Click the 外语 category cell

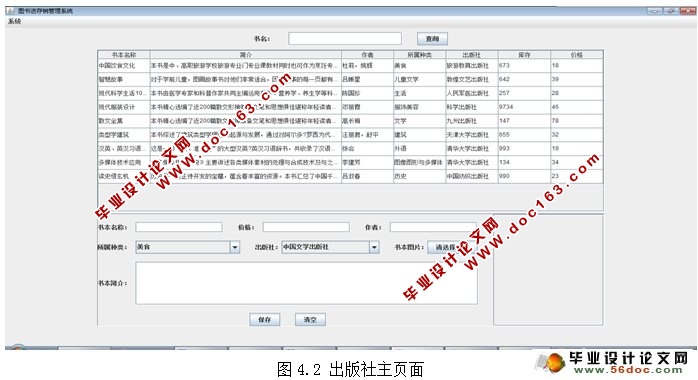pyautogui.click(x=419, y=148)
